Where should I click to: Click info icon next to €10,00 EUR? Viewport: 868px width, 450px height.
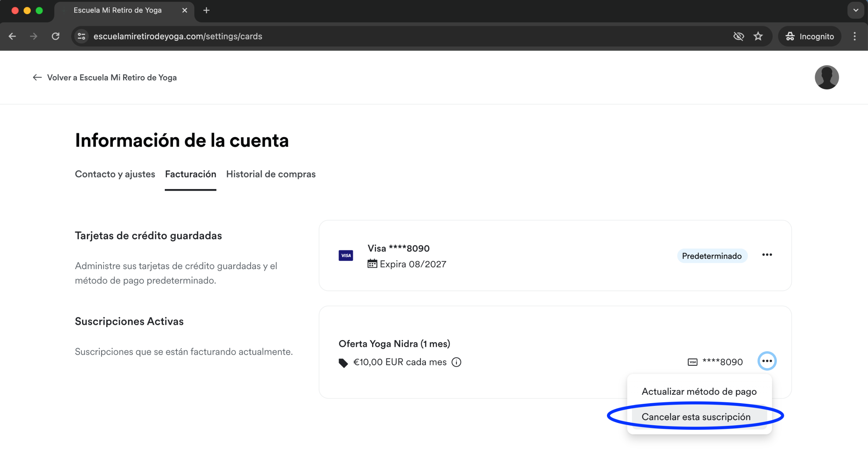(x=456, y=362)
